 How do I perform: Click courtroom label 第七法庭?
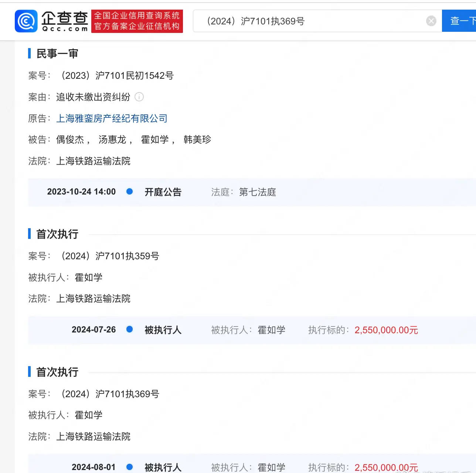click(x=257, y=192)
